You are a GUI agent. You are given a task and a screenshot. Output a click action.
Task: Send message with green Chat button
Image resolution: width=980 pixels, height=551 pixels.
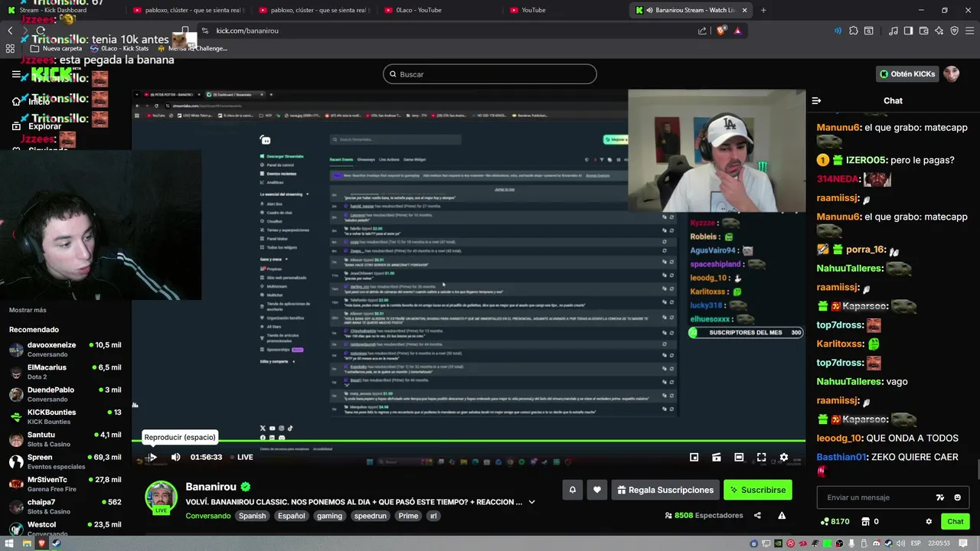(x=955, y=521)
